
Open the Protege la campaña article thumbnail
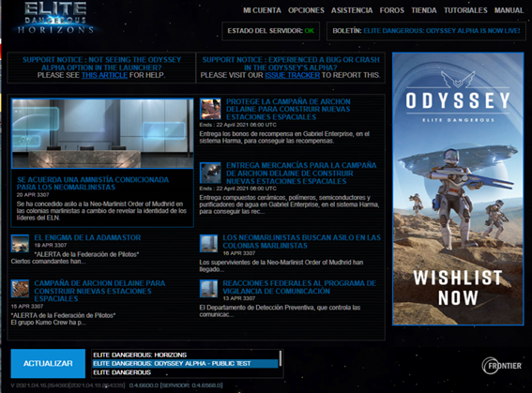[x=210, y=109]
